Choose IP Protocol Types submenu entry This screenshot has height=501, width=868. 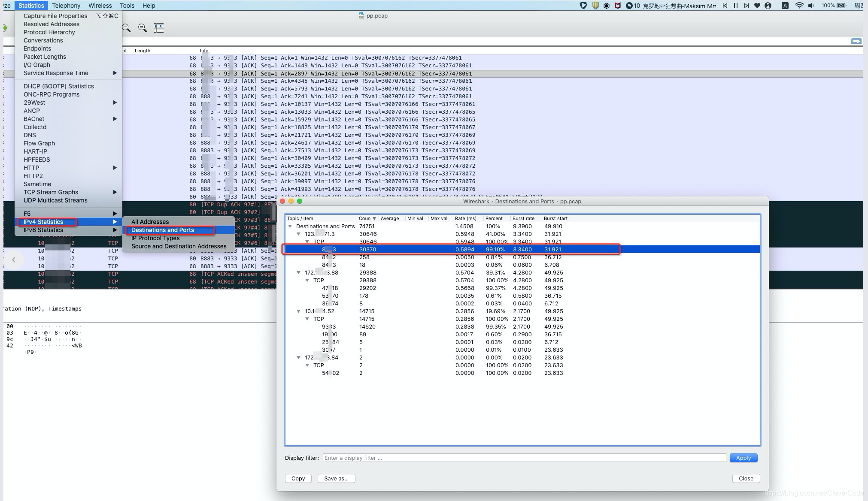[x=179, y=238]
